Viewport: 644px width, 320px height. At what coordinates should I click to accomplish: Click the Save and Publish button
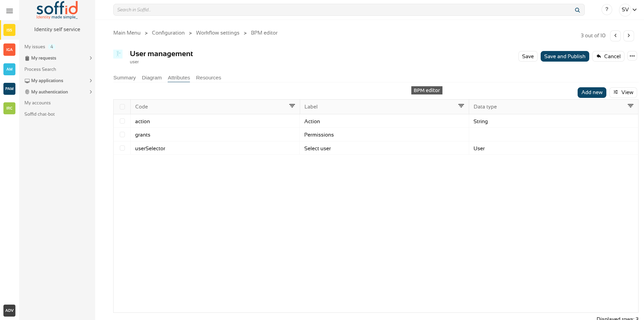[565, 56]
